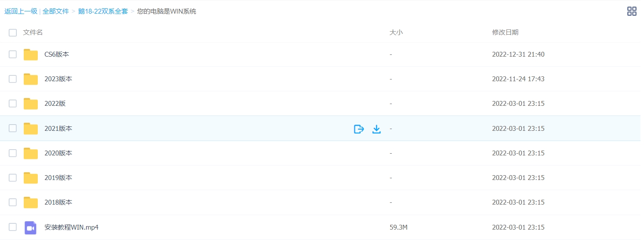Open the 2018版本 folder icon
644x252 pixels.
[x=31, y=202]
